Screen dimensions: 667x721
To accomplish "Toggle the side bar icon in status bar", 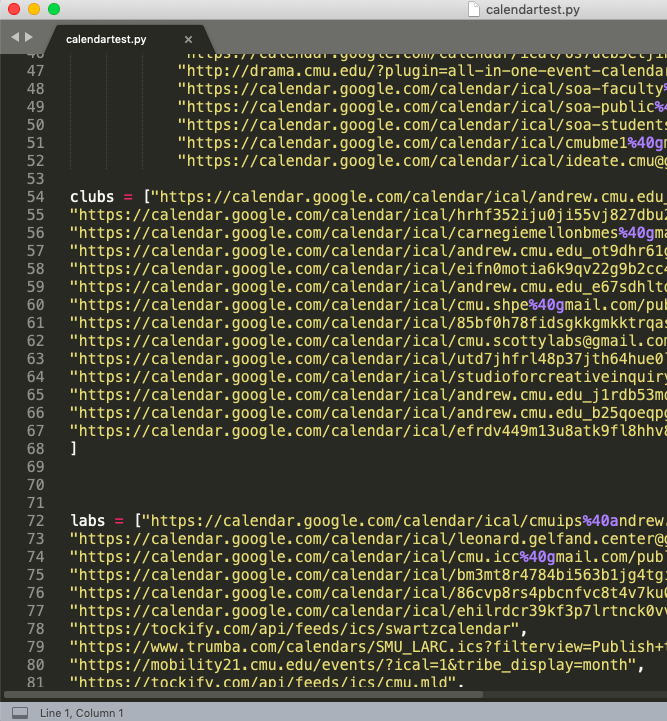I will pyautogui.click(x=20, y=713).
